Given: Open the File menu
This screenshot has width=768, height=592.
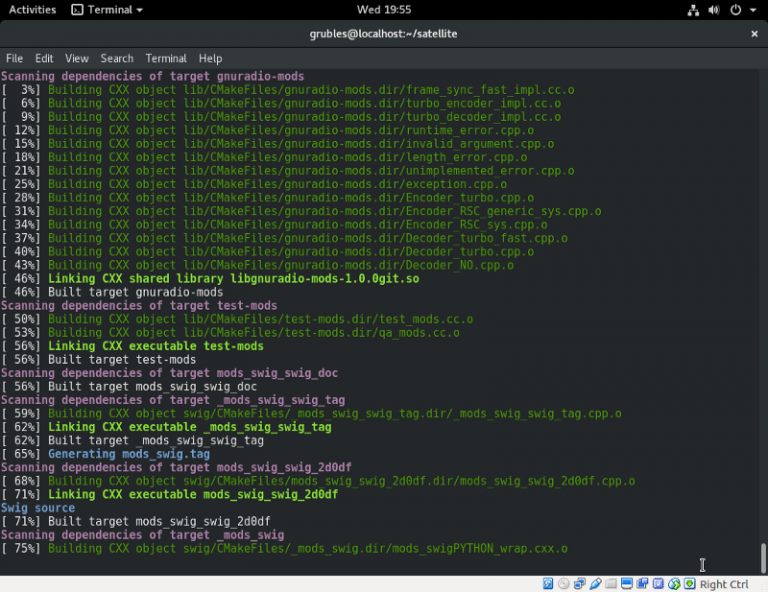Looking at the screenshot, I should 14,59.
